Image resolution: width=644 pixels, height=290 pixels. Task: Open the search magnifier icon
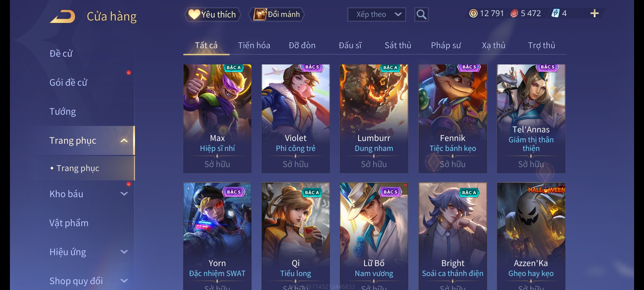tap(421, 15)
